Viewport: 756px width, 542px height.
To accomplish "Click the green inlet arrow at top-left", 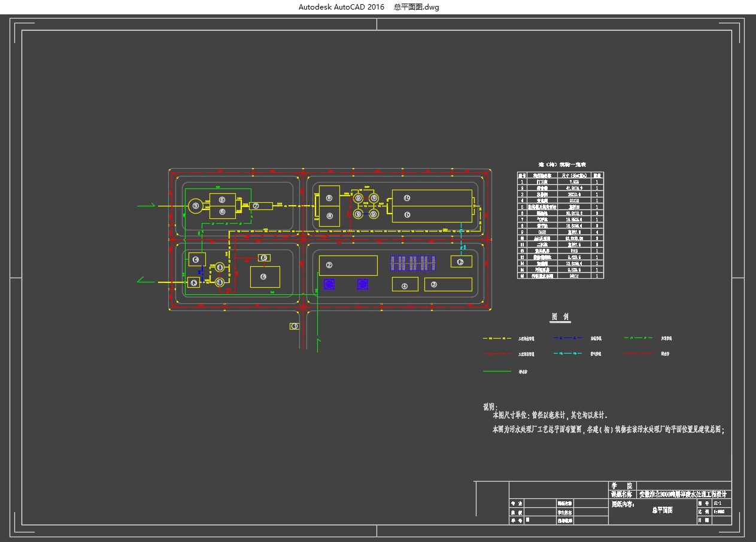I will (x=146, y=205).
